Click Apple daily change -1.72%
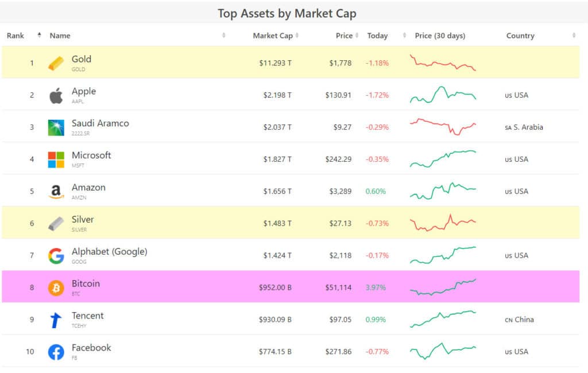The image size is (588, 373). (377, 95)
